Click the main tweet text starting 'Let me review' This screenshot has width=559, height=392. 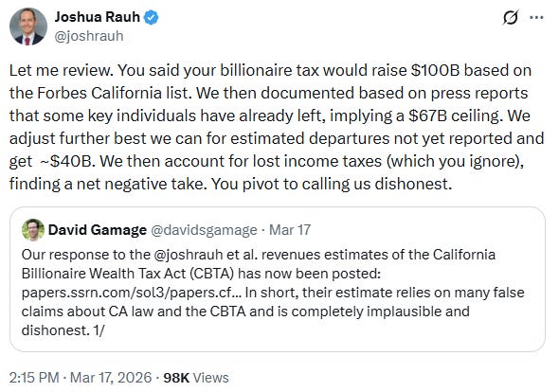pyautogui.click(x=277, y=127)
